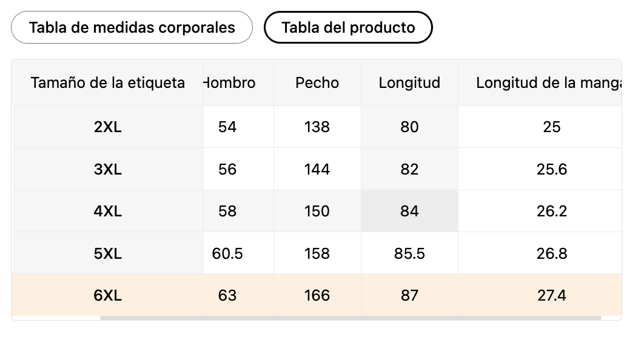Click the horizontal scrollbar under the table

[x=351, y=318]
